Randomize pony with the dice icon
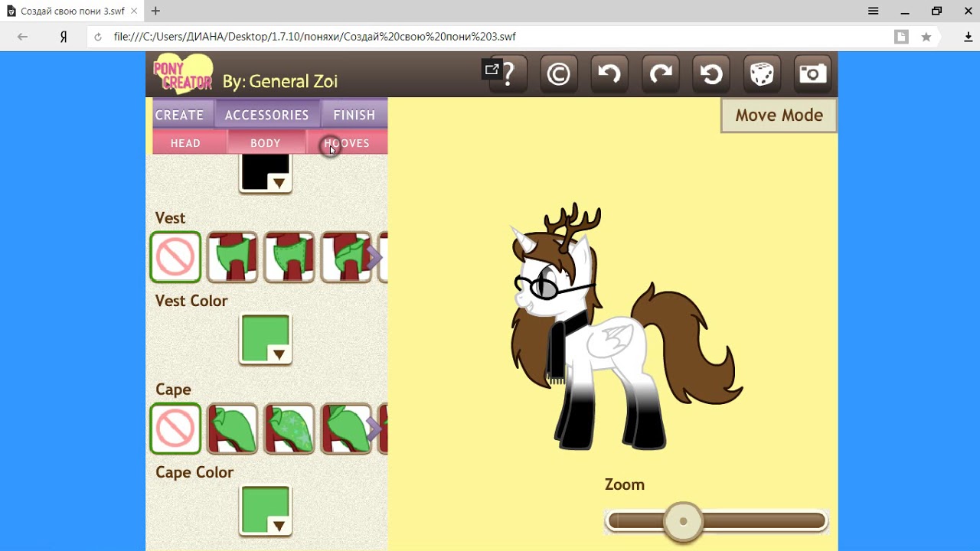 762,74
